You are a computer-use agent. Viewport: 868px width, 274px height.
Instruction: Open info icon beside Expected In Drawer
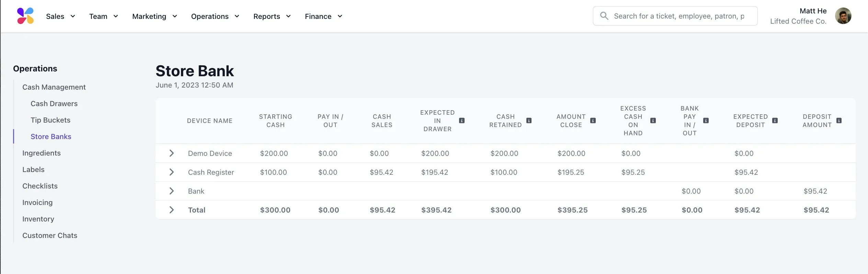tap(462, 121)
